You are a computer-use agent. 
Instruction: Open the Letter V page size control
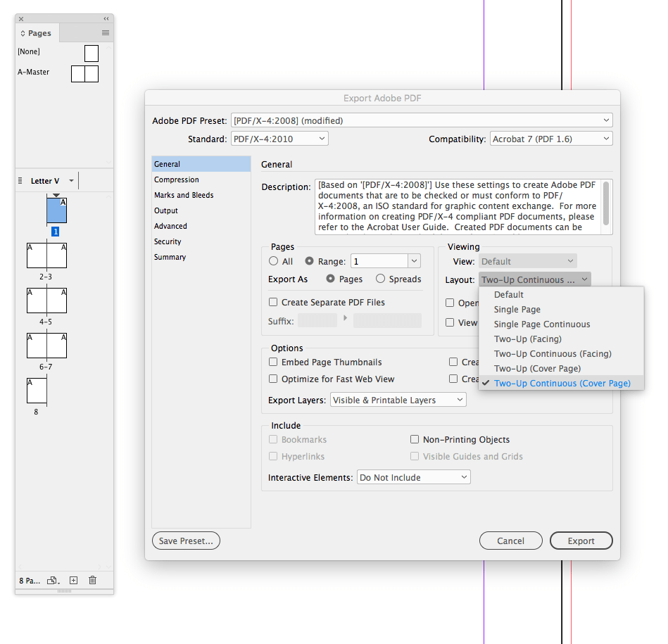click(x=46, y=180)
